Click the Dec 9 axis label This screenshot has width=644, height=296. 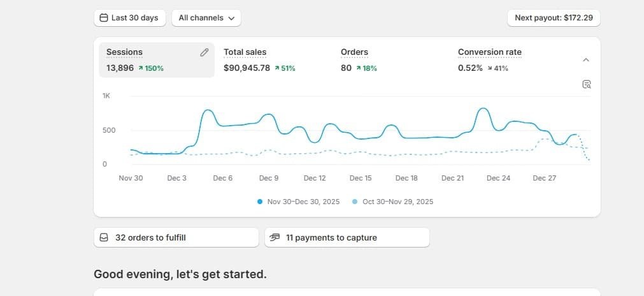(x=269, y=178)
